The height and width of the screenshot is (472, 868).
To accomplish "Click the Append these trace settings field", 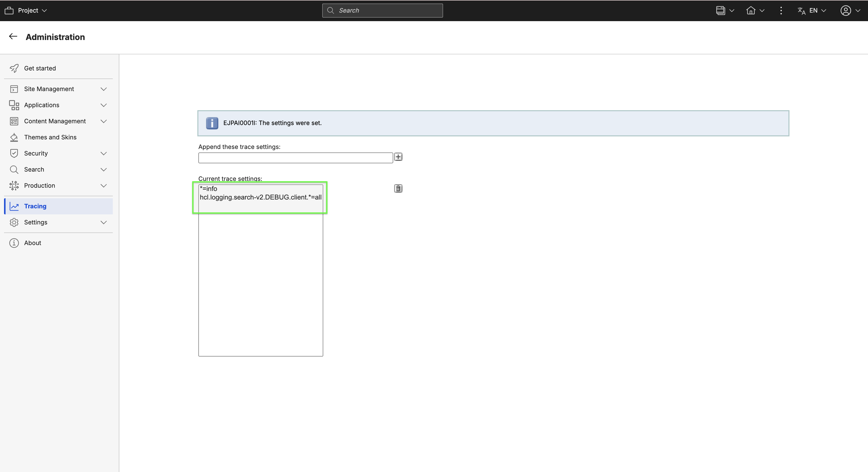I will [295, 158].
